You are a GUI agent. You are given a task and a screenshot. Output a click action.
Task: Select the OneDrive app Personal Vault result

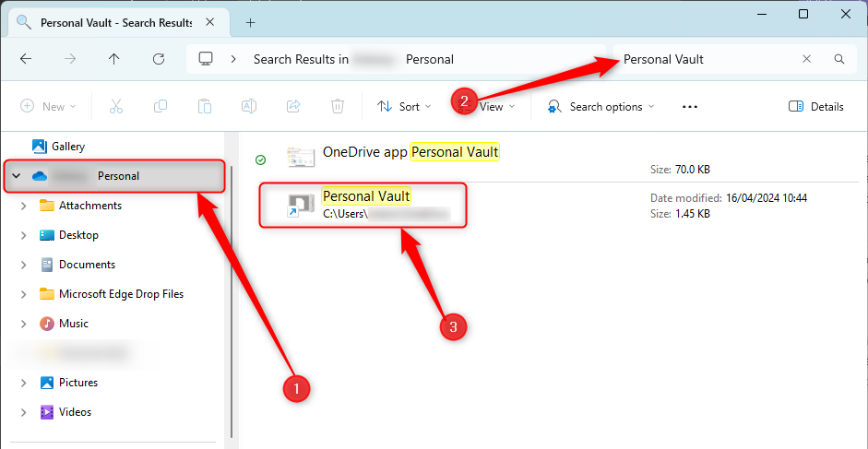point(410,152)
